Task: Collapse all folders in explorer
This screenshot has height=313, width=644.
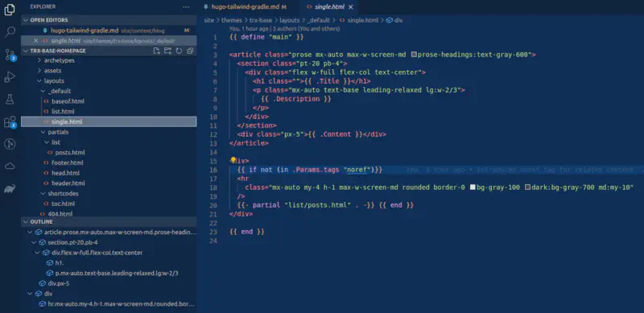Action: click(x=190, y=51)
